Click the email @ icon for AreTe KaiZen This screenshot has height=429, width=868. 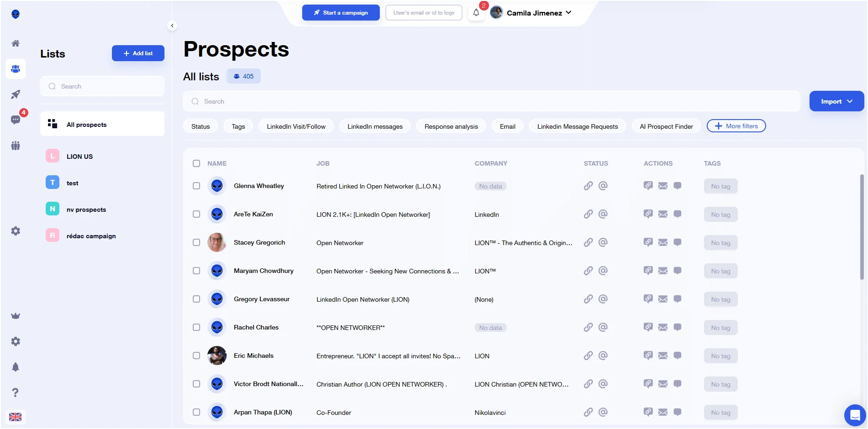(603, 214)
